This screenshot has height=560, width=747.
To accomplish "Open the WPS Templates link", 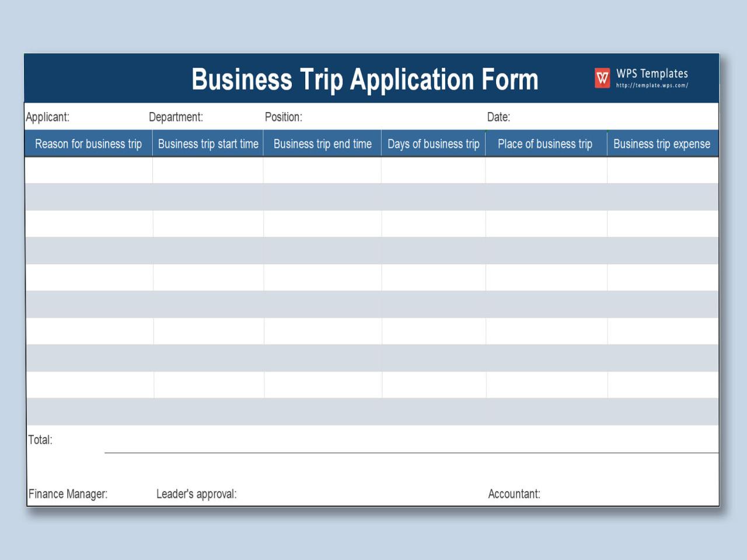I will [x=652, y=73].
